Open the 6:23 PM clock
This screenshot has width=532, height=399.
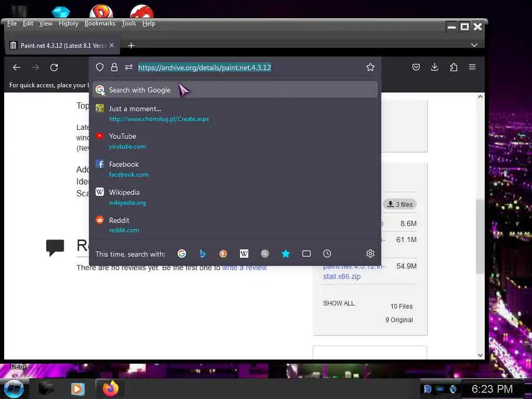pyautogui.click(x=492, y=389)
